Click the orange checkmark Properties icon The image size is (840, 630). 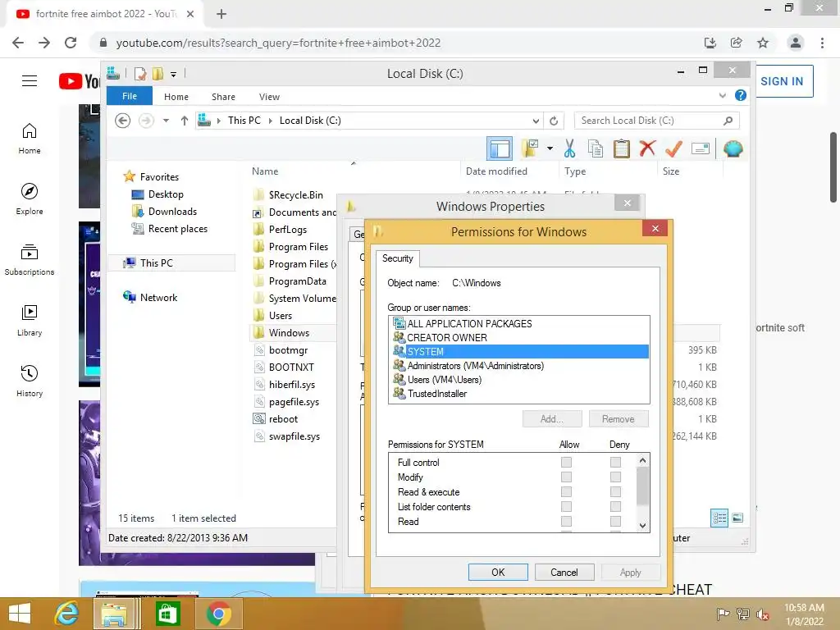click(673, 148)
